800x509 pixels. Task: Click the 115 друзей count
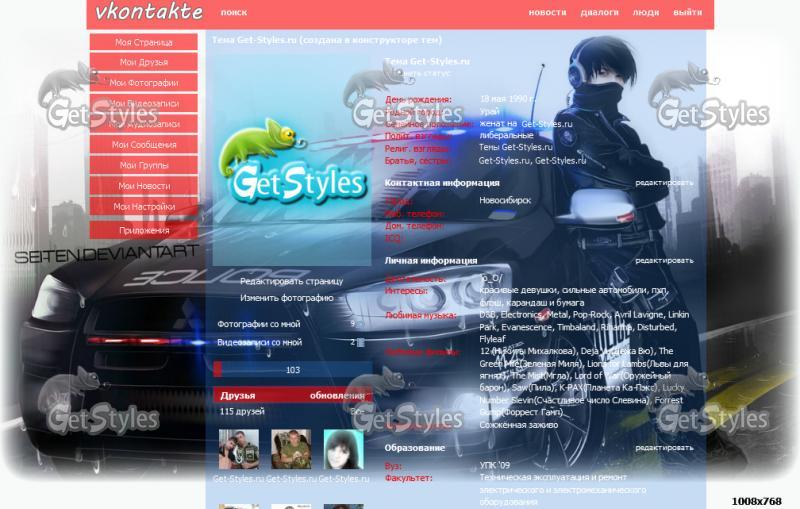[x=242, y=411]
